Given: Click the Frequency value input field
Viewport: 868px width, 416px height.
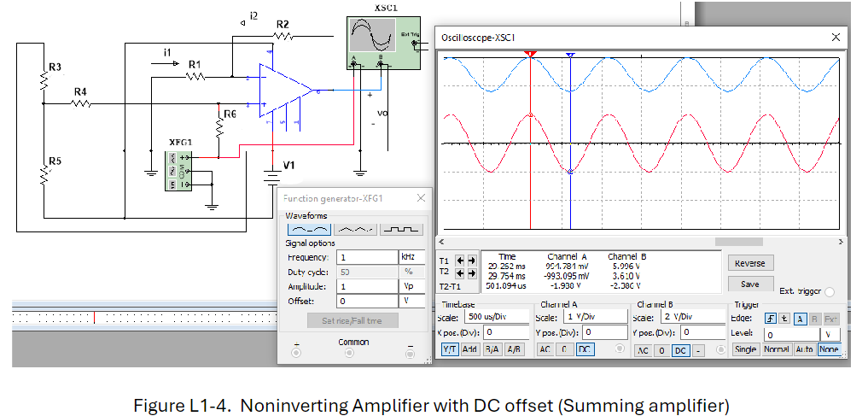Looking at the screenshot, I should coord(366,257).
